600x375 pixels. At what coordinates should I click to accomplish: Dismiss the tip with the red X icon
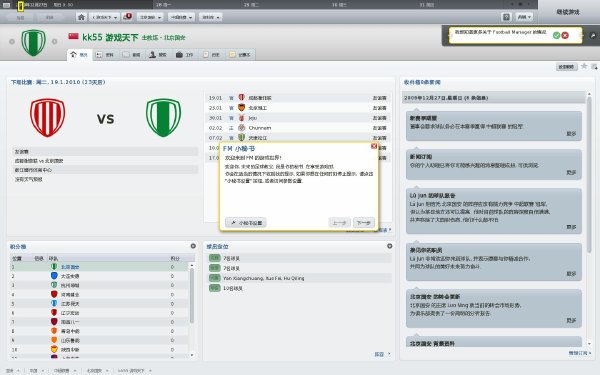pos(565,35)
